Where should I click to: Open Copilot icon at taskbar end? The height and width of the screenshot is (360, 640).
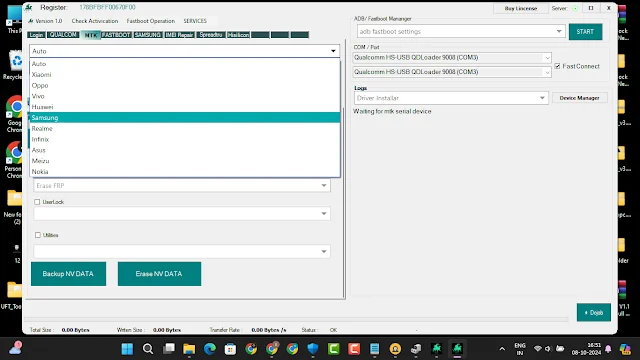point(625,349)
